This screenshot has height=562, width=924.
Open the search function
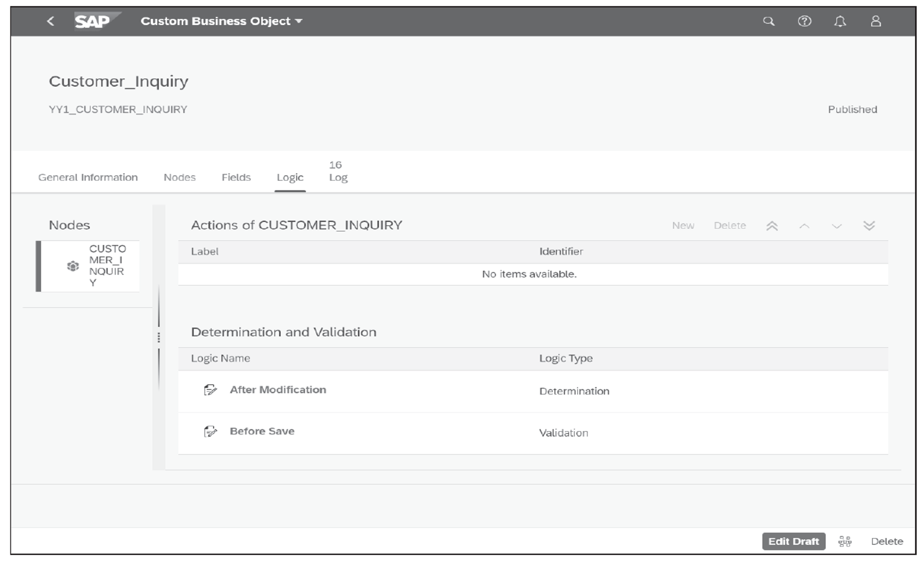point(769,21)
